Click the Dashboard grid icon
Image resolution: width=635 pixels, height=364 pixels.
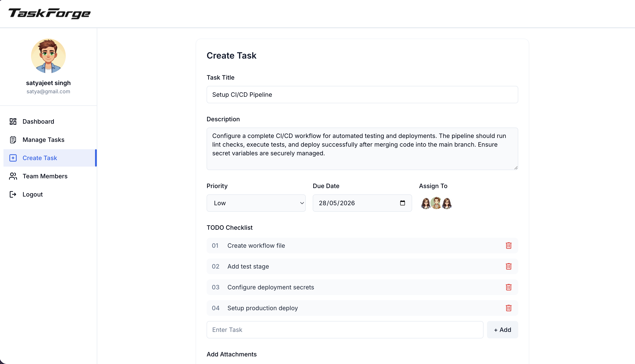click(x=13, y=121)
